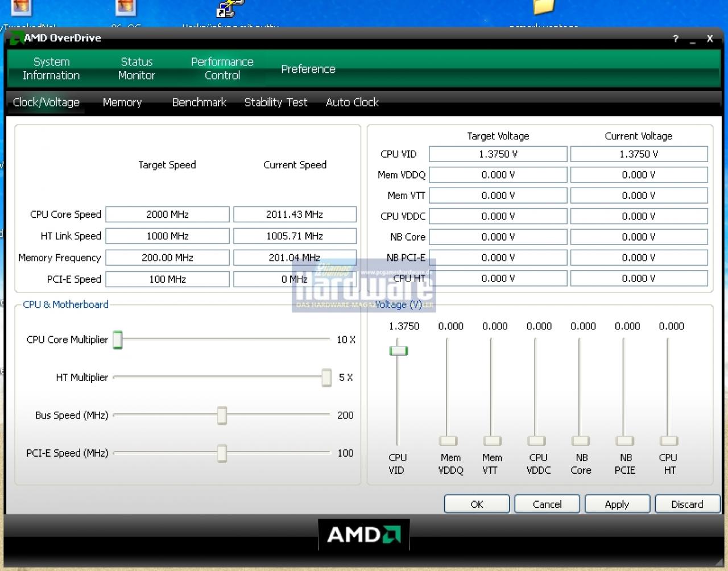Screen dimensions: 728x571
Task: Click the 200 bus speed value
Action: click(345, 415)
